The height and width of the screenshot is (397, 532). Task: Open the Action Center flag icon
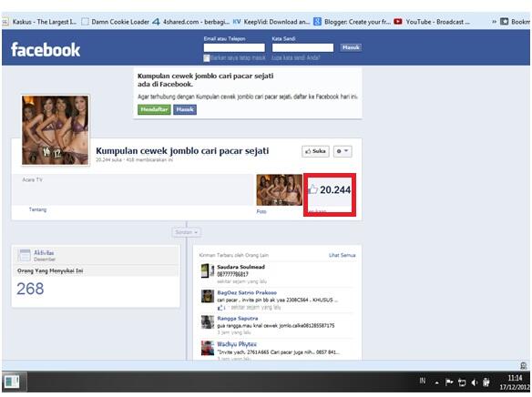pyautogui.click(x=449, y=382)
